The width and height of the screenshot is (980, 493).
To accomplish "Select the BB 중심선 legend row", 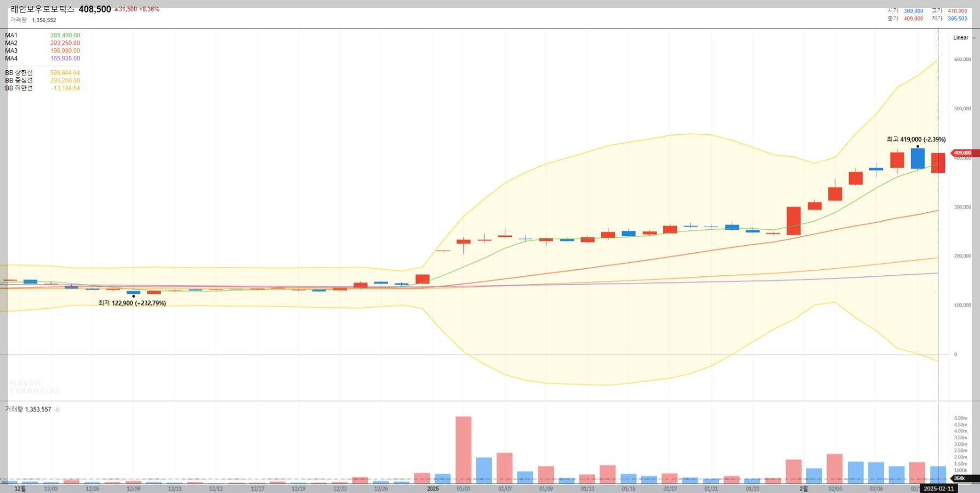I will (x=43, y=81).
